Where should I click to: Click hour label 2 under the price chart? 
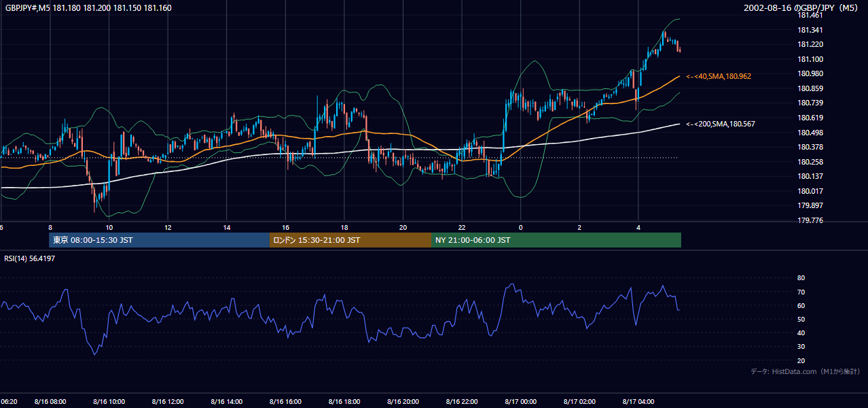pyautogui.click(x=579, y=228)
